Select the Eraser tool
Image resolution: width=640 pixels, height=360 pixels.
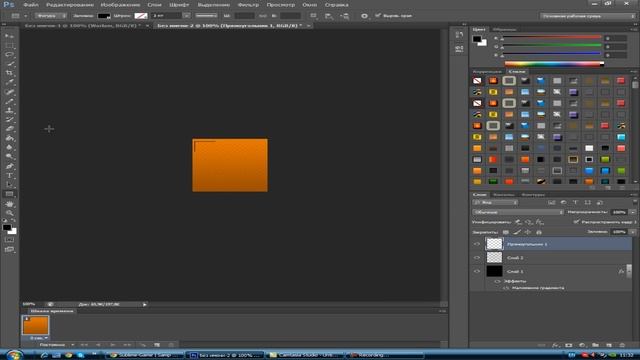(9, 129)
